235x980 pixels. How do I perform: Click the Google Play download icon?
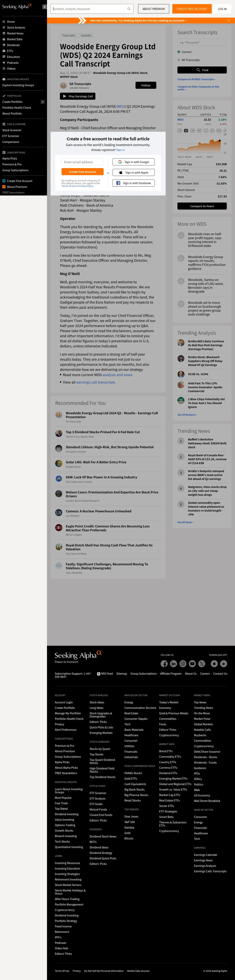pyautogui.click(x=224, y=663)
